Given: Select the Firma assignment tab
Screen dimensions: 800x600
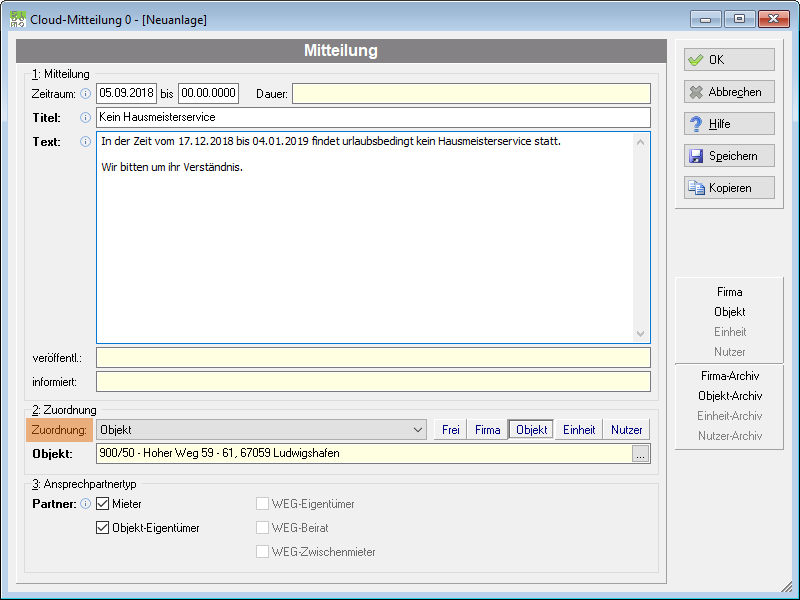Looking at the screenshot, I should pos(487,430).
